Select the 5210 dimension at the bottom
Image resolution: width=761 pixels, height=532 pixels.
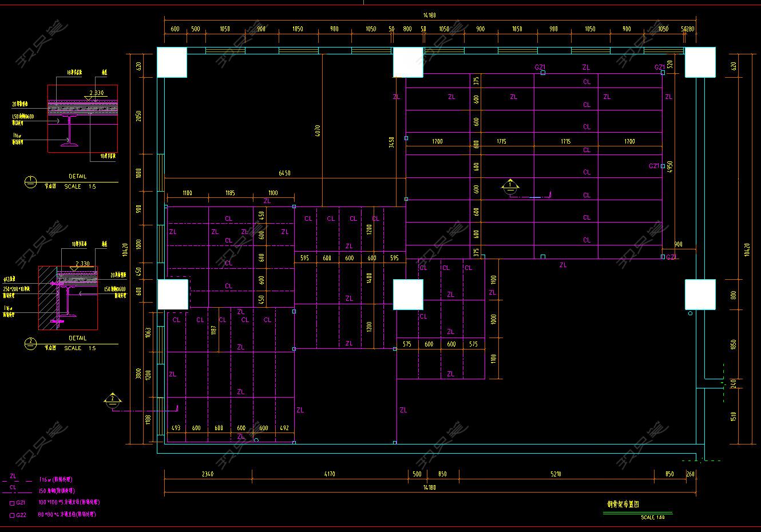(x=556, y=474)
